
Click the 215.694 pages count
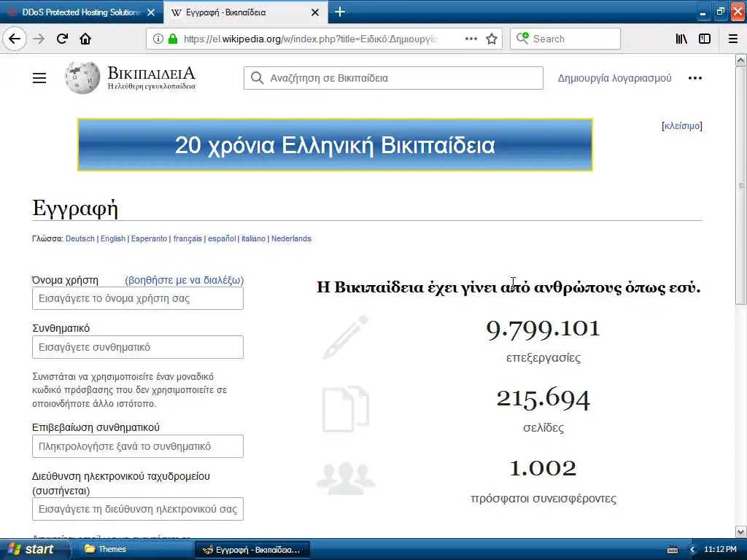pos(543,399)
